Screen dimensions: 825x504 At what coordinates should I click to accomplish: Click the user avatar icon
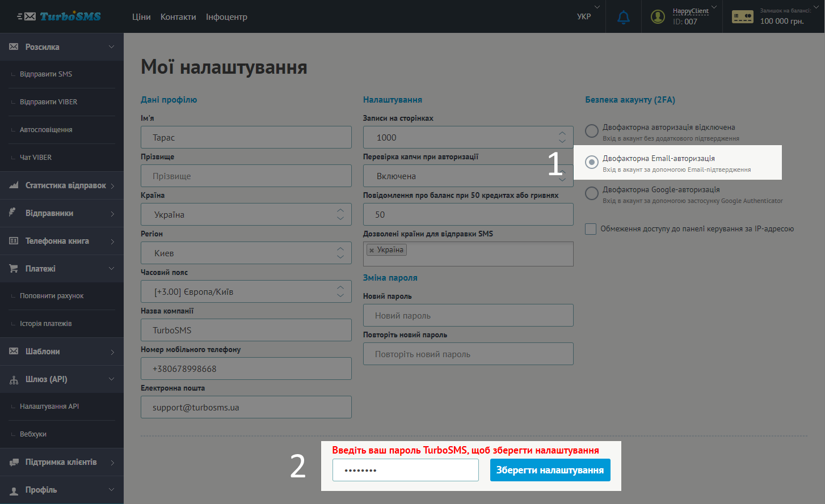click(658, 17)
